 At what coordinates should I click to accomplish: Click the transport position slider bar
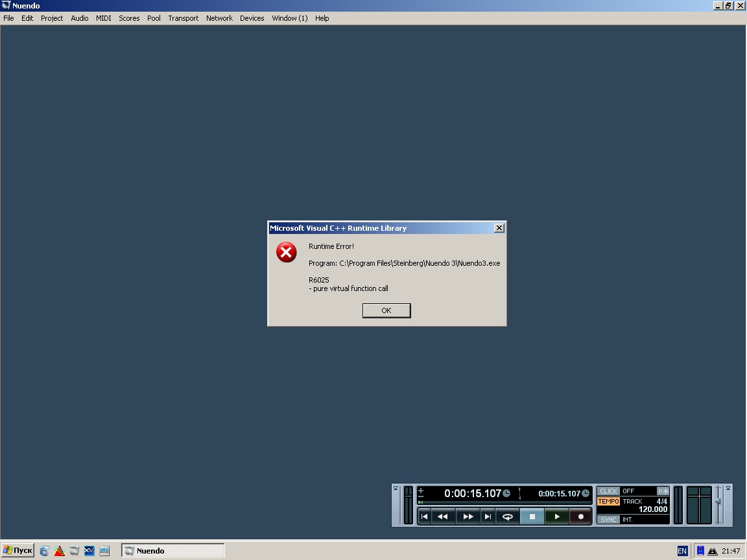[505, 502]
